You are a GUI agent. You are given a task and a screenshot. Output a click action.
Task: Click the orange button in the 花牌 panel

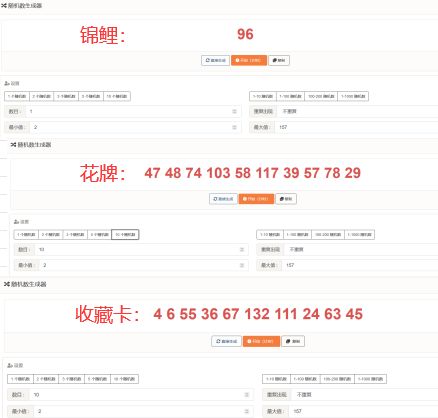[x=256, y=199]
